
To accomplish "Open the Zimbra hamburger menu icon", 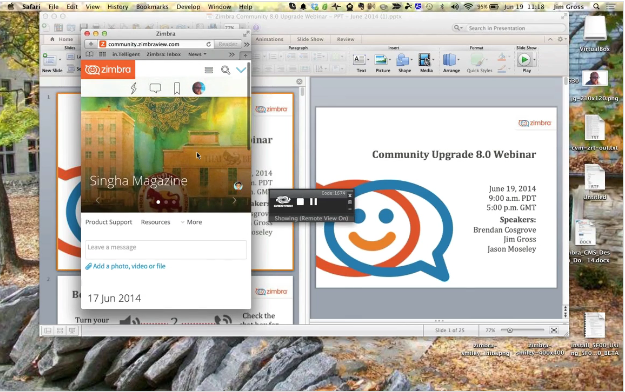I will (208, 70).
